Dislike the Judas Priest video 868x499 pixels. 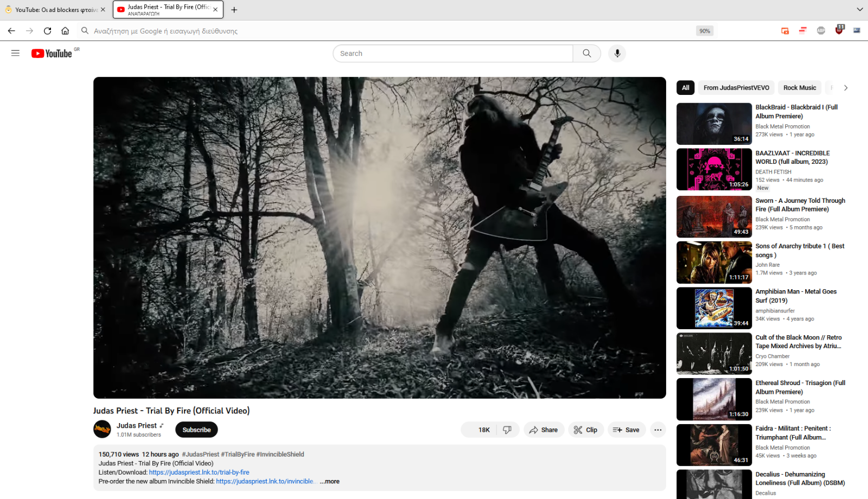pos(507,430)
